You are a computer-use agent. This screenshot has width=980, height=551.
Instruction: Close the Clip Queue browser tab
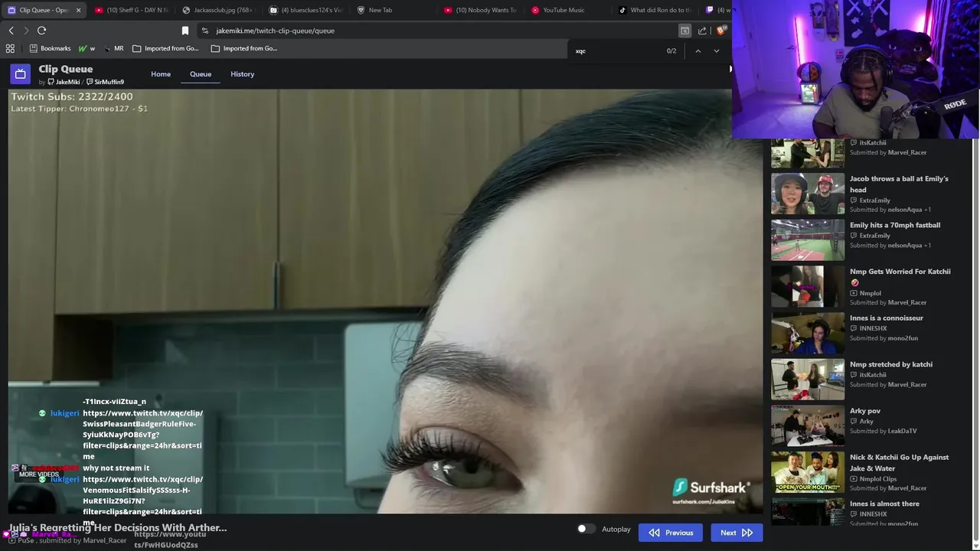78,10
